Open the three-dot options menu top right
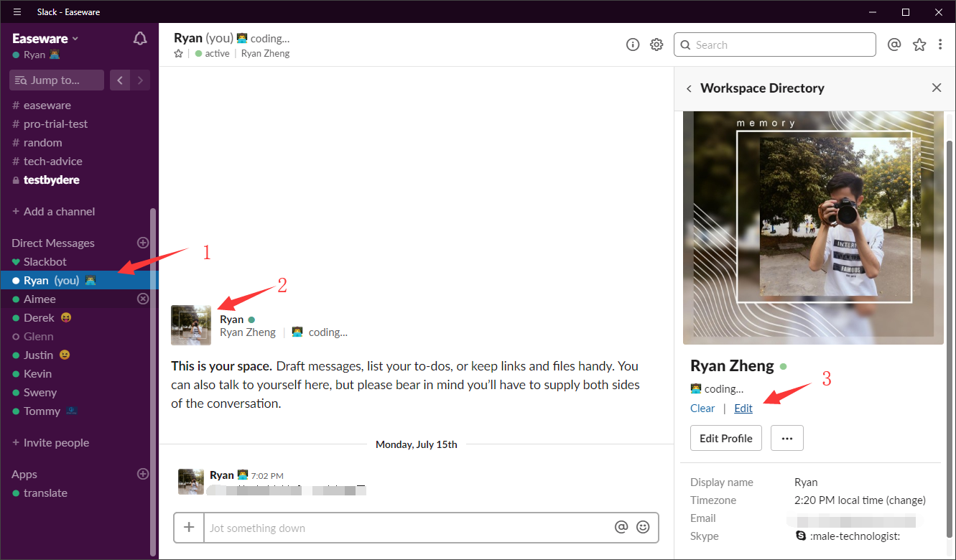The height and width of the screenshot is (560, 956). [x=940, y=44]
